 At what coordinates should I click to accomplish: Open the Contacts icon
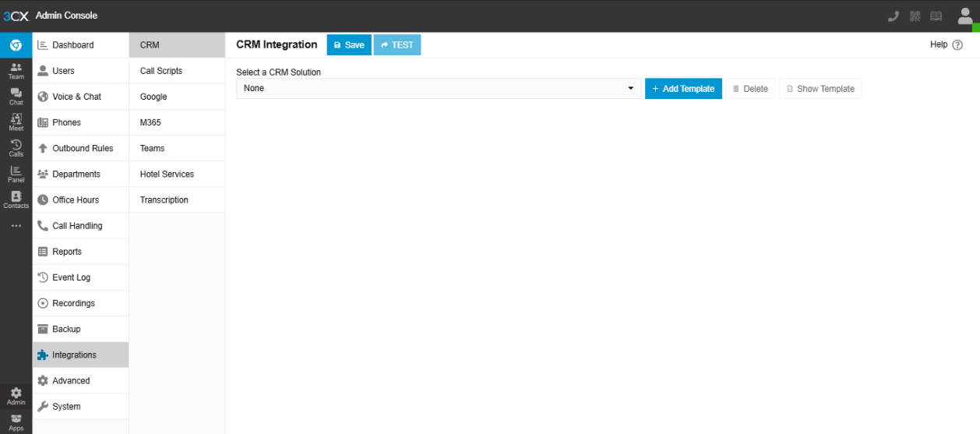pyautogui.click(x=16, y=199)
